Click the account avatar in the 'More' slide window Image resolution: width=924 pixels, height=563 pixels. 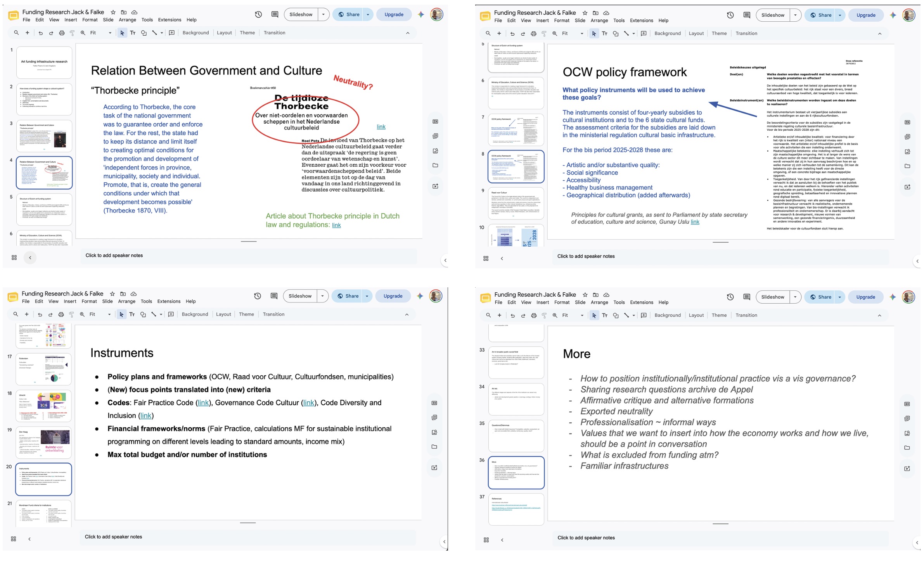pos(908,297)
